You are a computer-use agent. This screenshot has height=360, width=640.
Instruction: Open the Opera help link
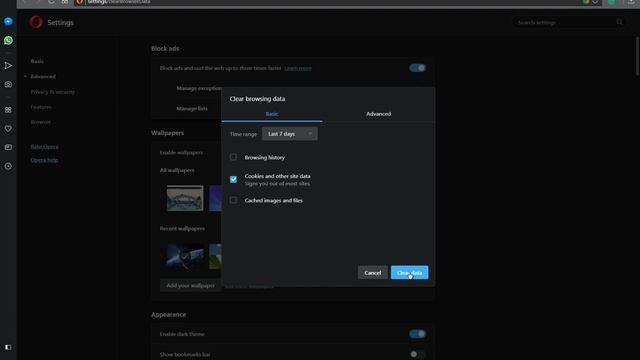click(x=44, y=160)
